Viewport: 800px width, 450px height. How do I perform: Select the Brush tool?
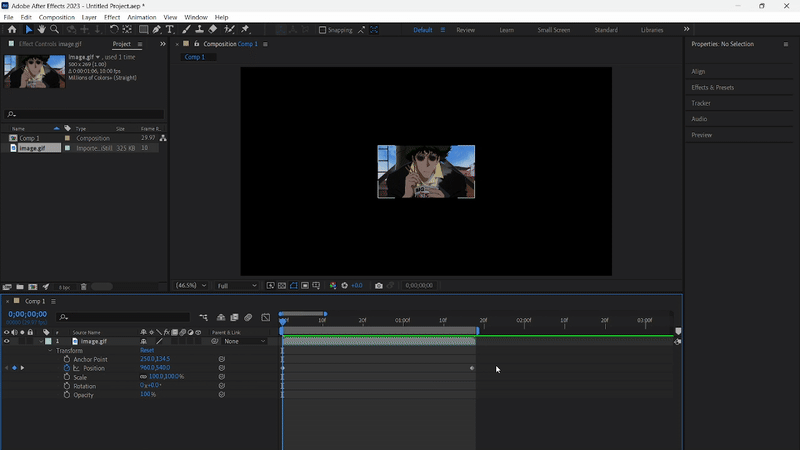[186, 30]
